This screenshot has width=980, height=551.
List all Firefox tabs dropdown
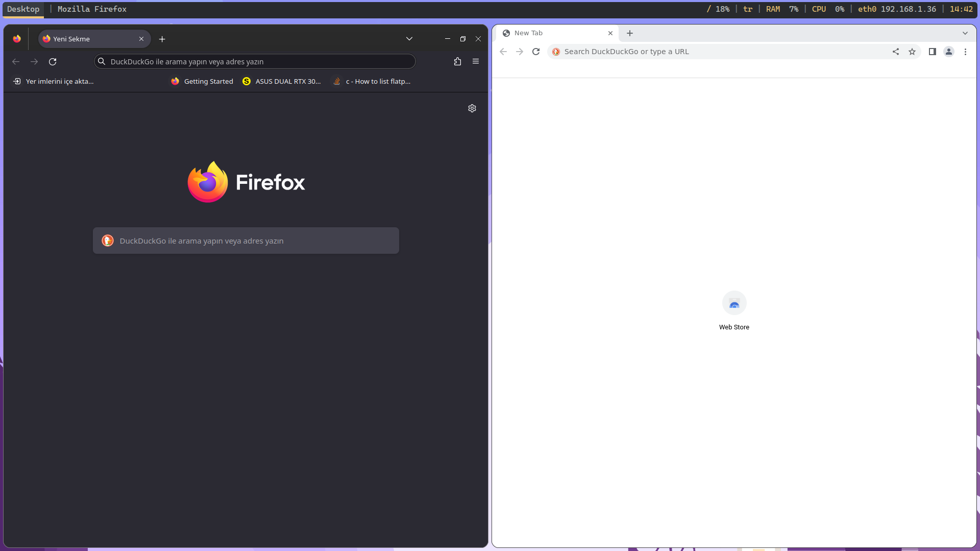(409, 39)
